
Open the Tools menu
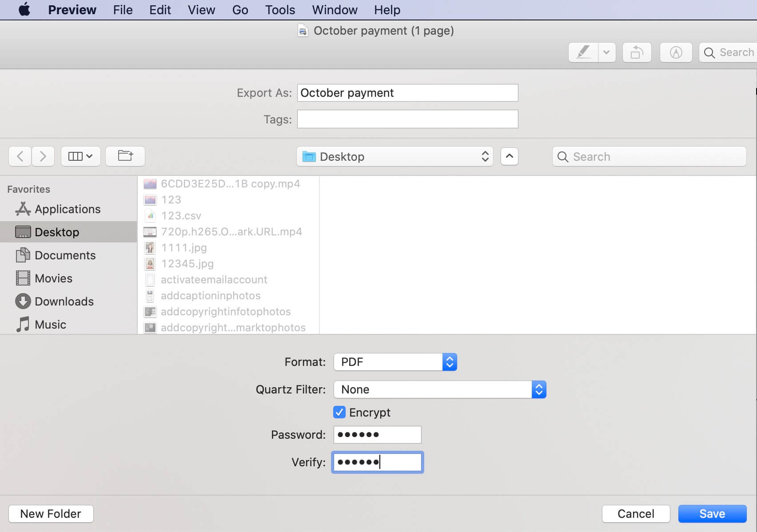click(x=279, y=9)
